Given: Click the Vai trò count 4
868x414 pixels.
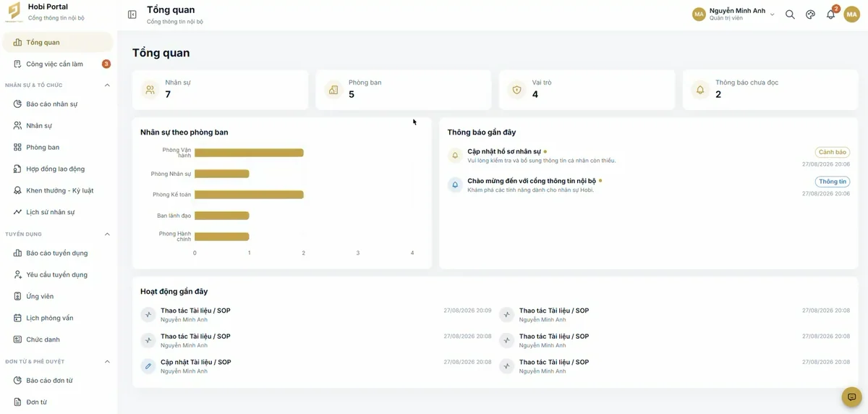Looking at the screenshot, I should coord(535,94).
